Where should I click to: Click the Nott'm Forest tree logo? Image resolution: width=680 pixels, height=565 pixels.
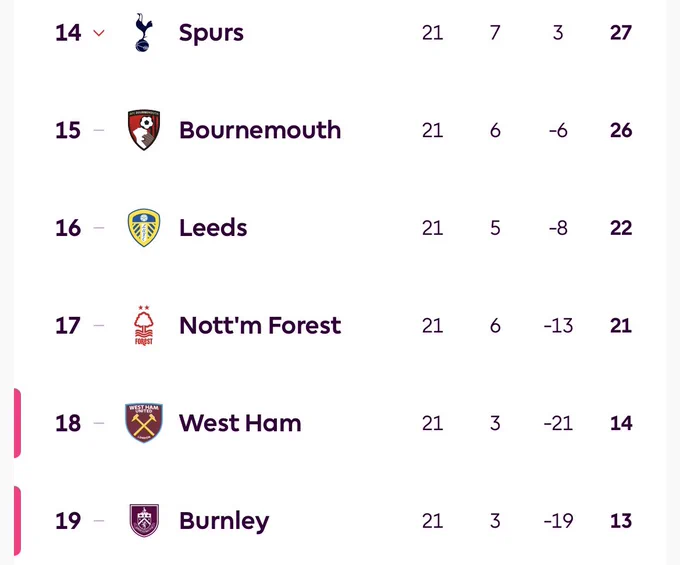144,325
